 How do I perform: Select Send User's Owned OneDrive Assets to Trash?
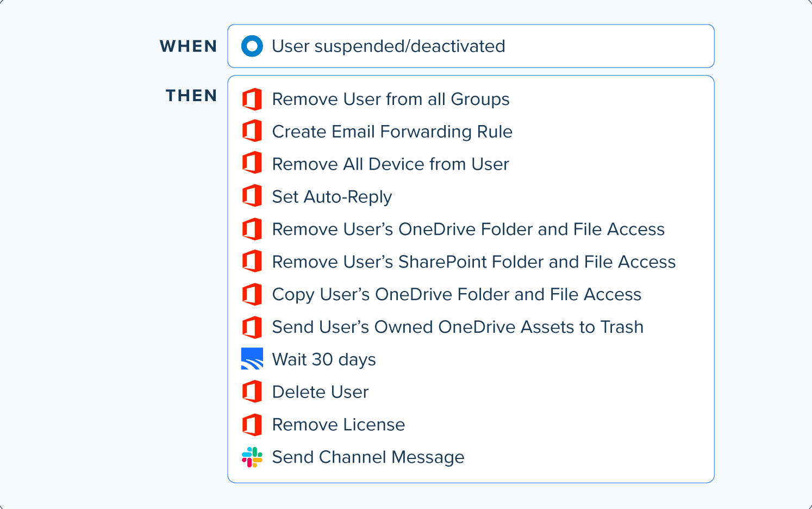tap(458, 327)
